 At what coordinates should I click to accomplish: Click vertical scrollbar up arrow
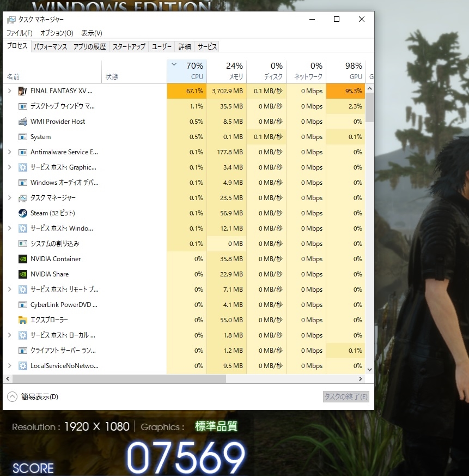[x=369, y=88]
